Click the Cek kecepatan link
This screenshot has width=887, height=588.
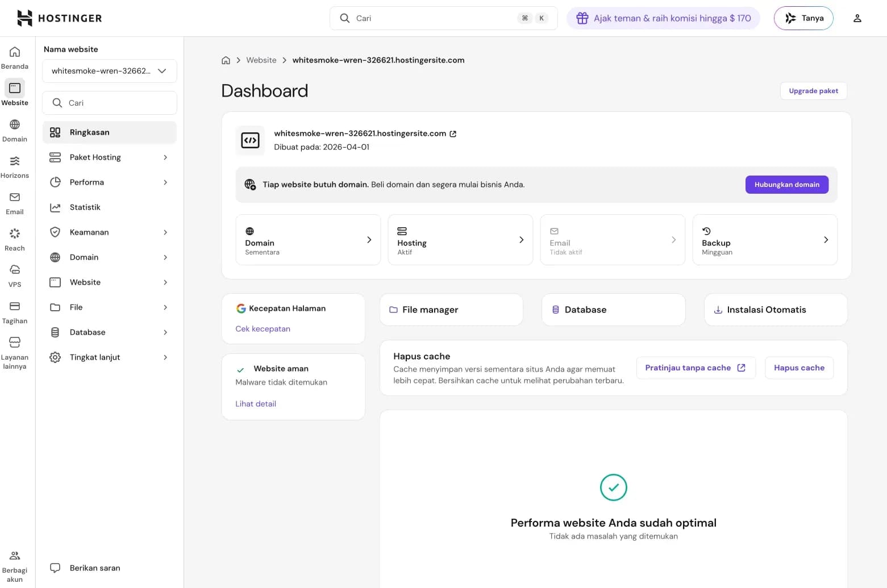pos(263,329)
